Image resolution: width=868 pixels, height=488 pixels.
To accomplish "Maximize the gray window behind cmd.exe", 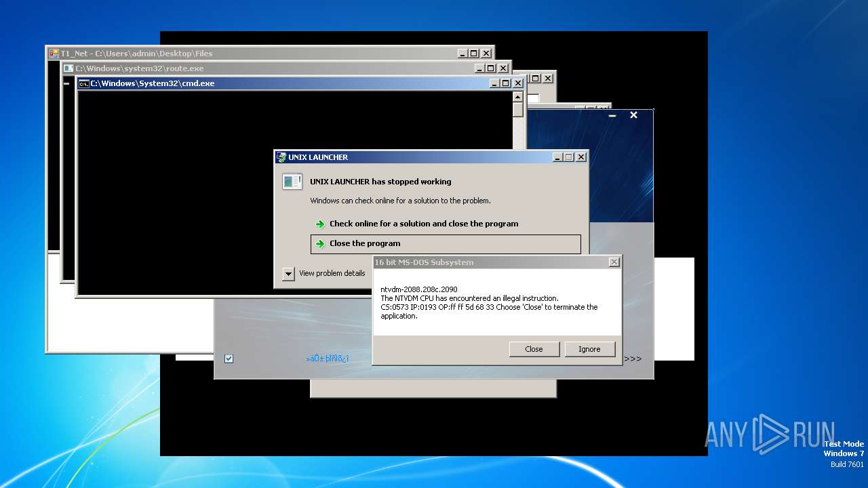I will coord(536,79).
